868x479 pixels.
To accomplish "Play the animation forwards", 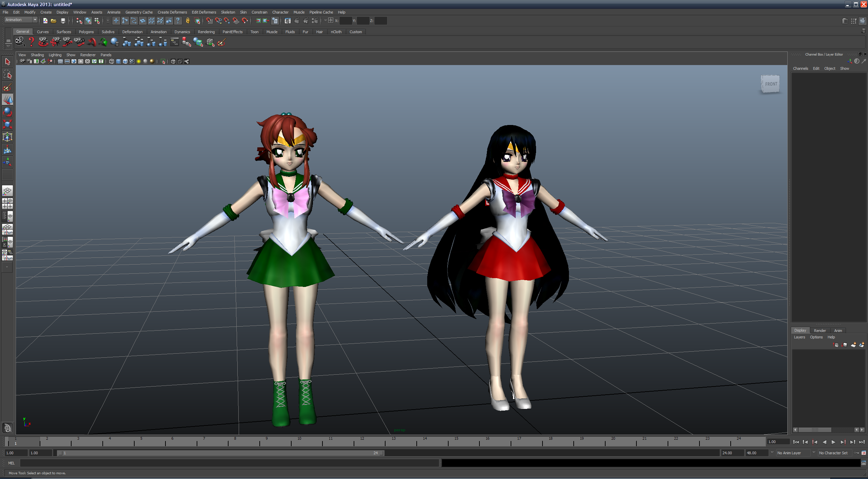I will (833, 442).
